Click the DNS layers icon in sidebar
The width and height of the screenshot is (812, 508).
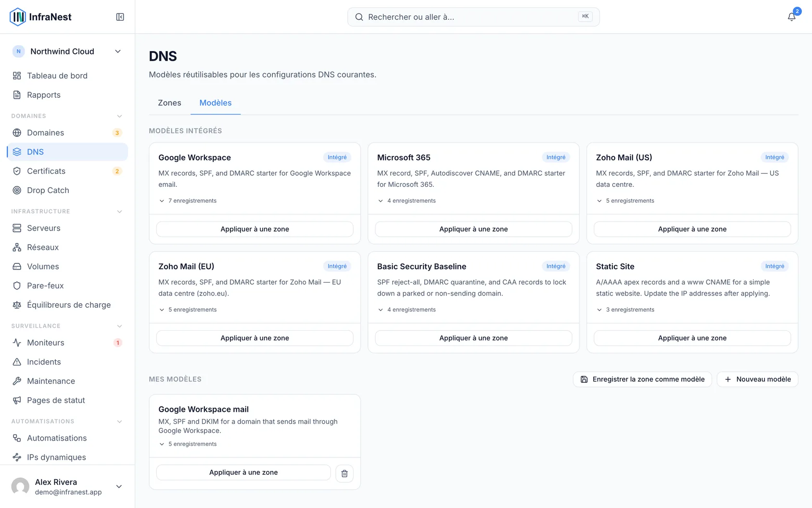click(17, 152)
